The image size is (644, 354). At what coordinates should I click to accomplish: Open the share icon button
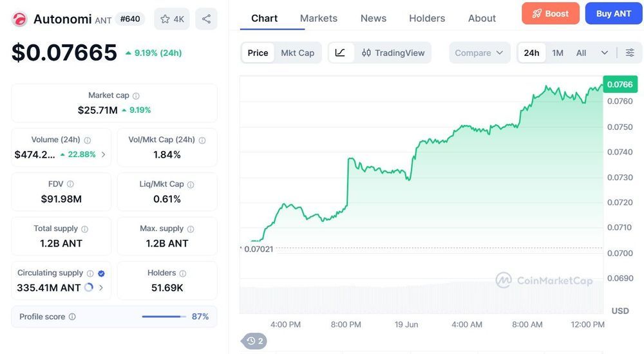(206, 19)
